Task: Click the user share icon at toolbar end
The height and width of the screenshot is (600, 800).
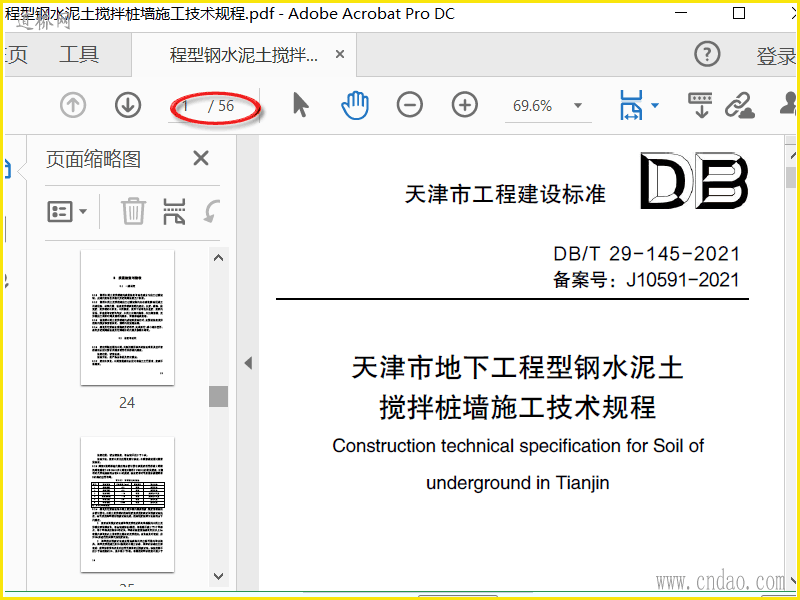Action: tap(789, 105)
